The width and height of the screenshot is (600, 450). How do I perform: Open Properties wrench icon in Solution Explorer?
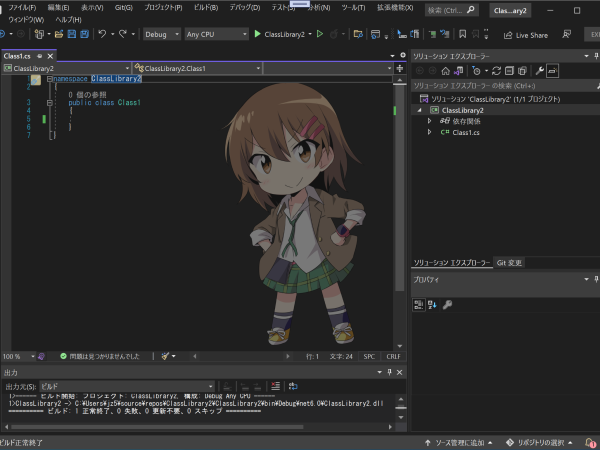(x=540, y=71)
